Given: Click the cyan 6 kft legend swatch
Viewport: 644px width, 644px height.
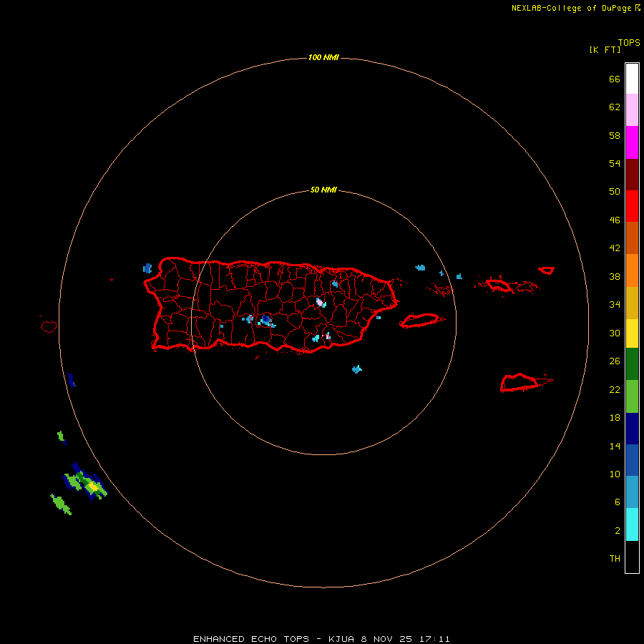Looking at the screenshot, I should (x=632, y=525).
